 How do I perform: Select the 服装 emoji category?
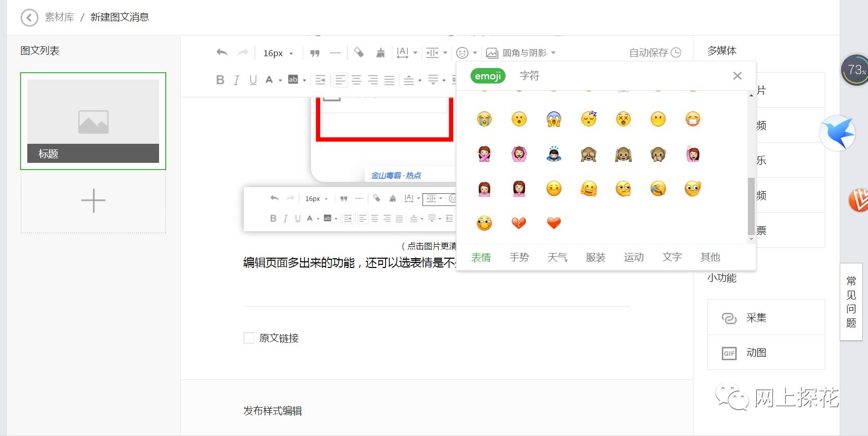(596, 257)
